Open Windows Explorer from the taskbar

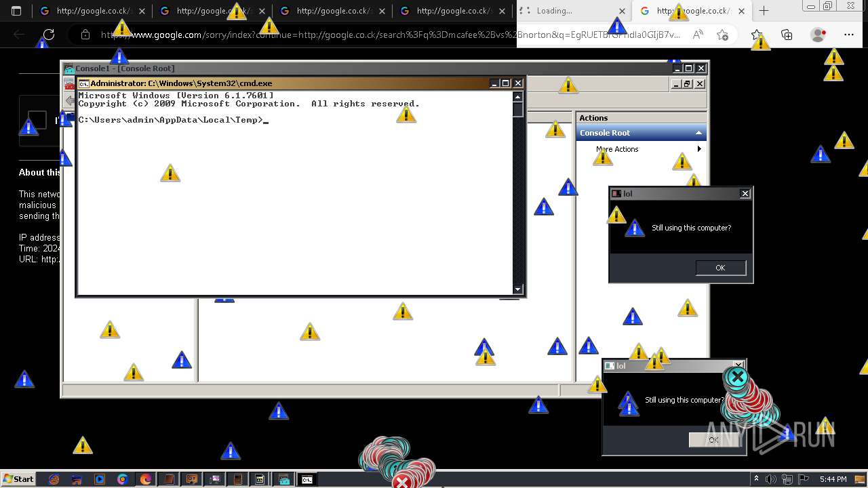(x=77, y=479)
